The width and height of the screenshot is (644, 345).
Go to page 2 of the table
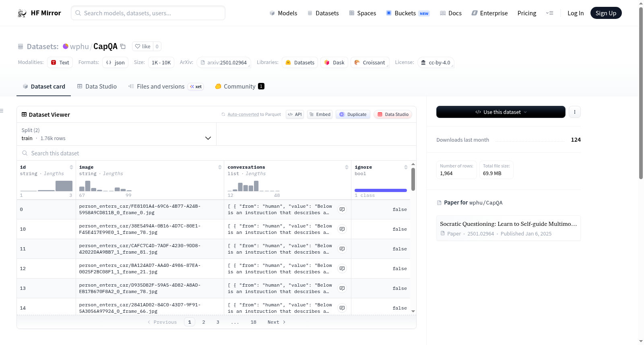click(204, 322)
